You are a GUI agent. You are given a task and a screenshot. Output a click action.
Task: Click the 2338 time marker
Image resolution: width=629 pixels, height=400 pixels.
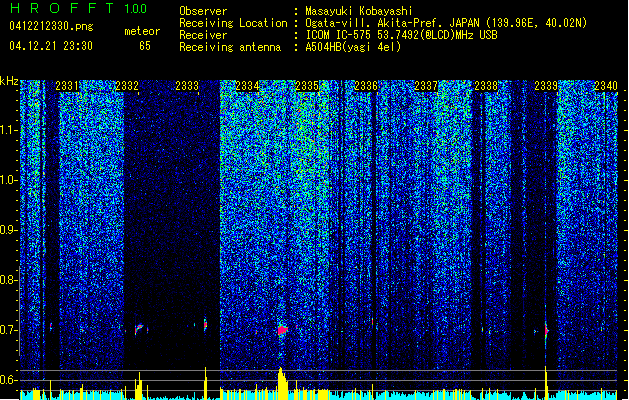(x=486, y=86)
